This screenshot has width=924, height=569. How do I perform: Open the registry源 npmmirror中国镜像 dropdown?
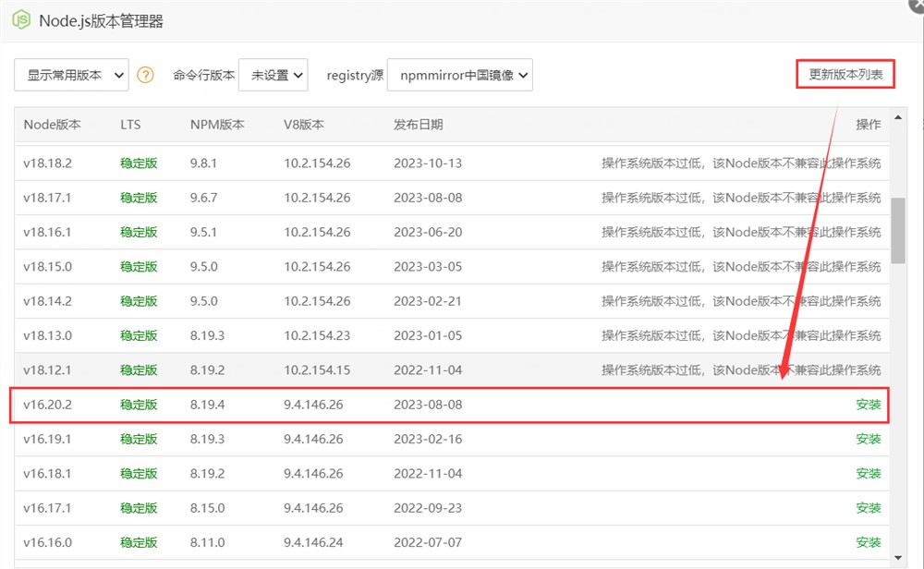(x=459, y=75)
